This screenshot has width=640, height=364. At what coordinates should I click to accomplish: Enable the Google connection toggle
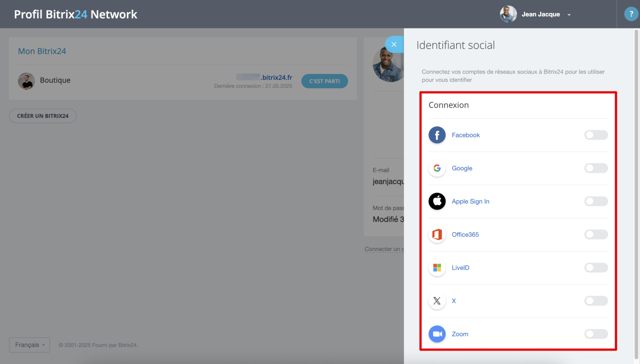pyautogui.click(x=596, y=168)
